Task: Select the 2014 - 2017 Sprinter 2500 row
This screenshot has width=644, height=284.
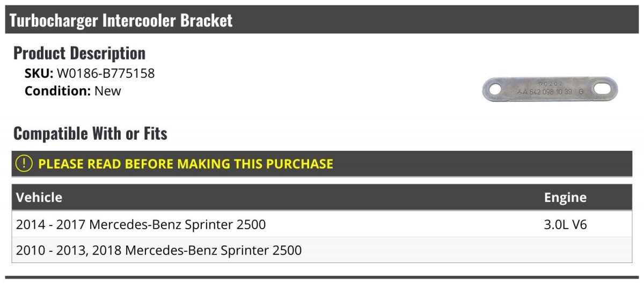Action: (322, 224)
